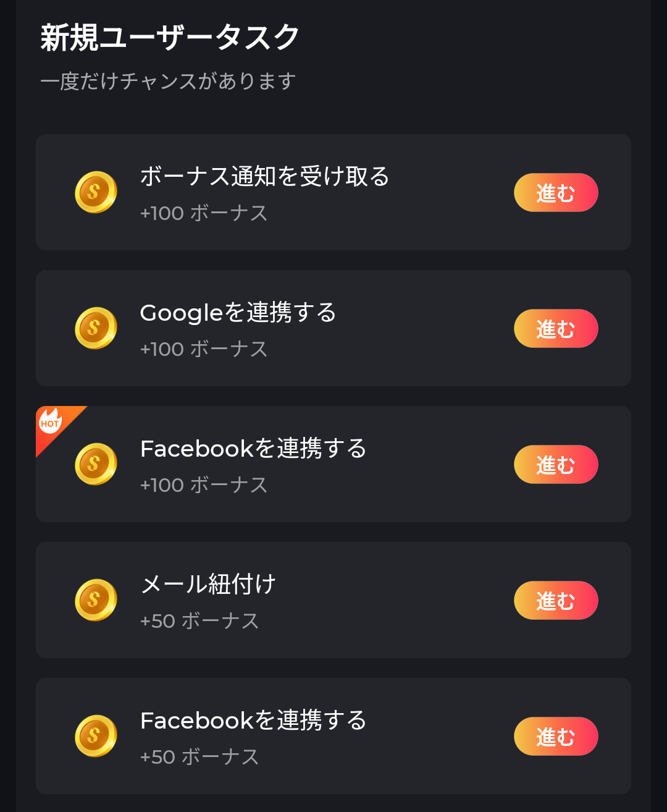Click the +100 ボーナス text under Googleを連携する
The height and width of the screenshot is (812, 667).
click(x=204, y=349)
